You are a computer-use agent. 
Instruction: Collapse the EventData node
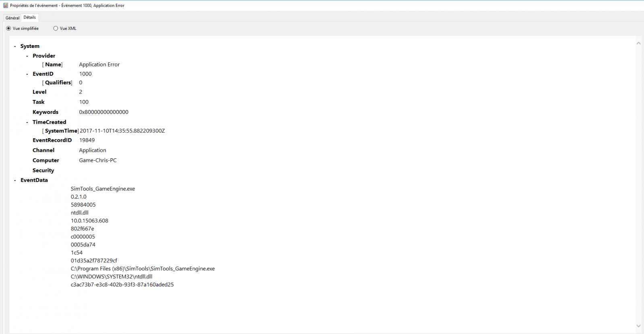15,180
